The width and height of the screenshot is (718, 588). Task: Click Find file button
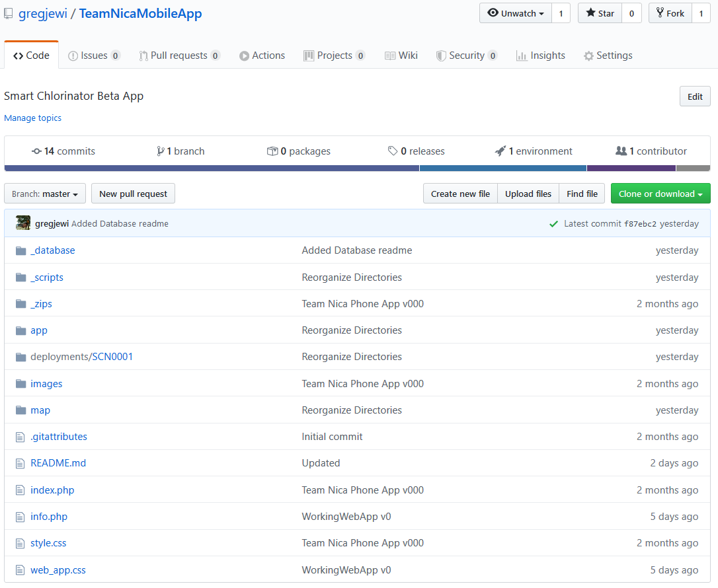pos(582,194)
